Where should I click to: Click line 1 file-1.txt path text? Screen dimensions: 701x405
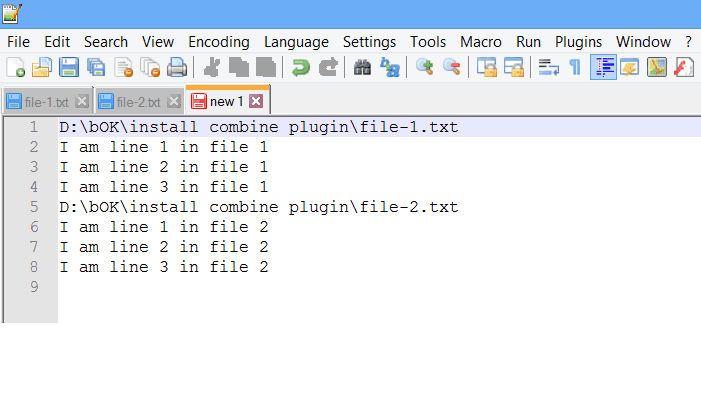259,127
